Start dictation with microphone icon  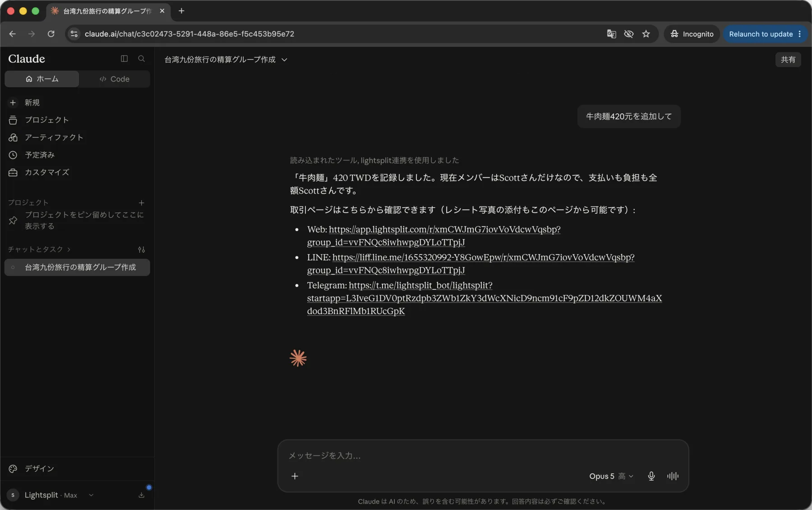point(651,476)
